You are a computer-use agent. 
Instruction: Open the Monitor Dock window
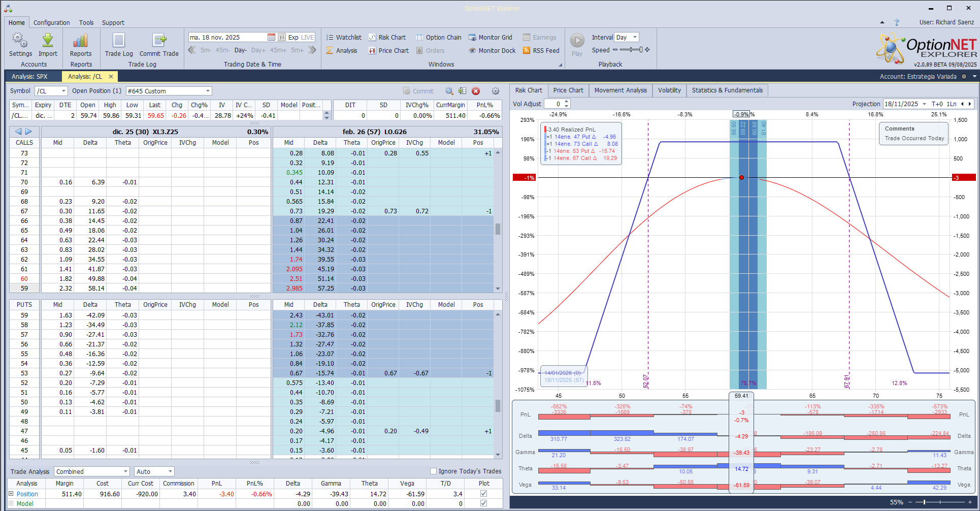click(492, 50)
